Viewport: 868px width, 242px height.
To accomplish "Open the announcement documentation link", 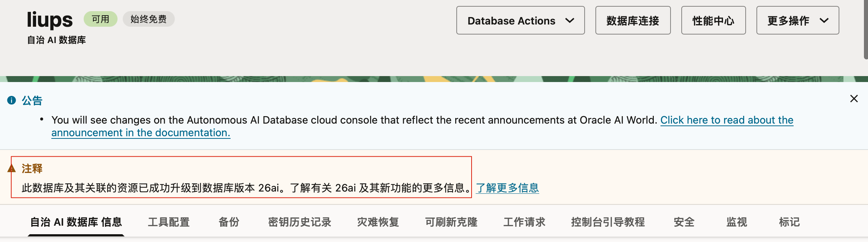I will click(726, 120).
